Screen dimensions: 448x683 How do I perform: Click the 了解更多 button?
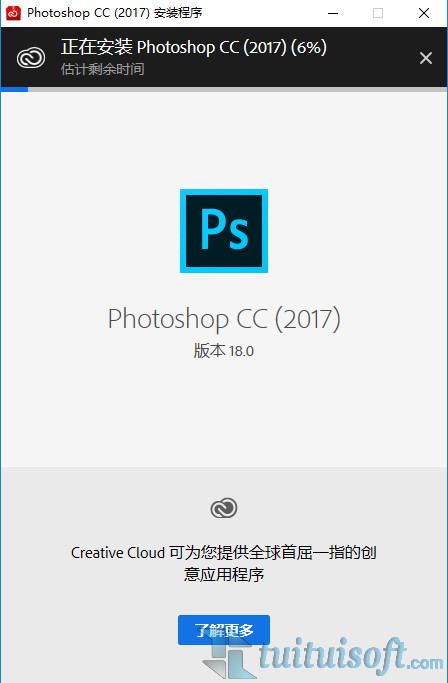click(224, 630)
